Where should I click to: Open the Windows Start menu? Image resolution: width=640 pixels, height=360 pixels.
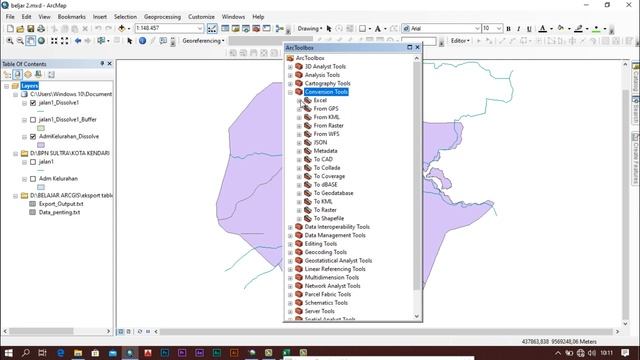coord(8,353)
